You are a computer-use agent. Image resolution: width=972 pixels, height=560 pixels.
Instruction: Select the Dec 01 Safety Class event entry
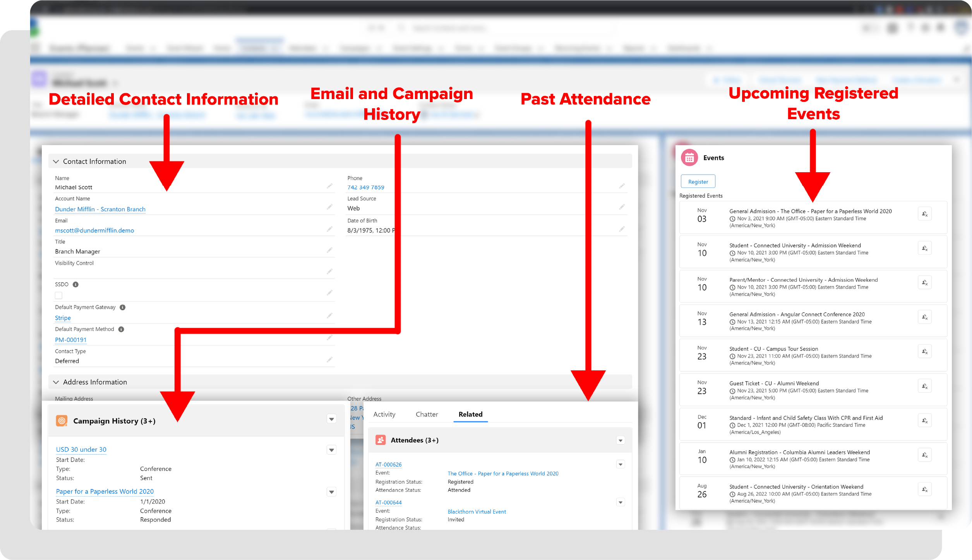point(813,424)
